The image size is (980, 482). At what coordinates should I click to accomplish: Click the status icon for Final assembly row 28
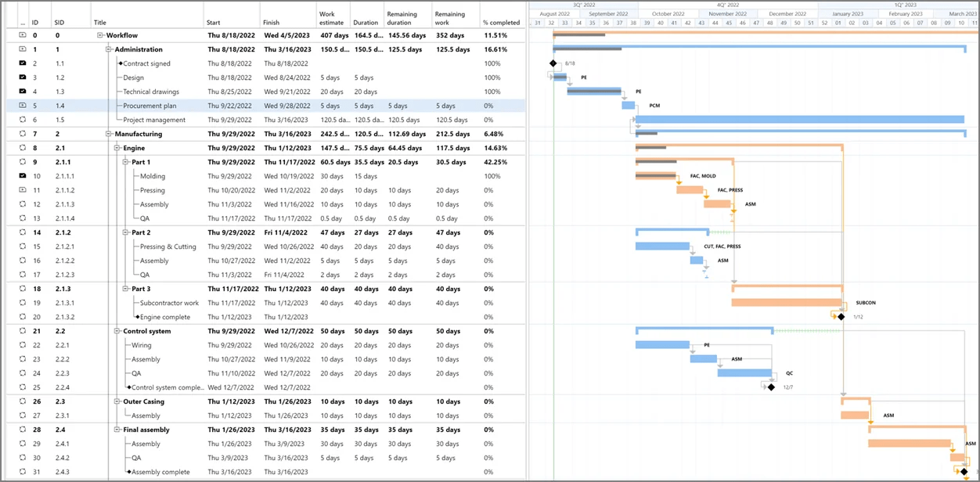coord(22,430)
